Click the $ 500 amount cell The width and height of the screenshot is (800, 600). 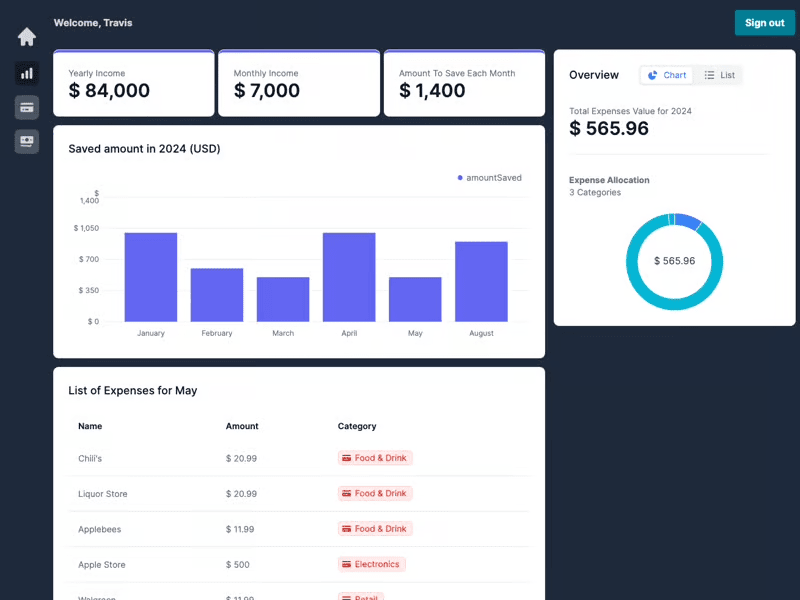point(238,565)
